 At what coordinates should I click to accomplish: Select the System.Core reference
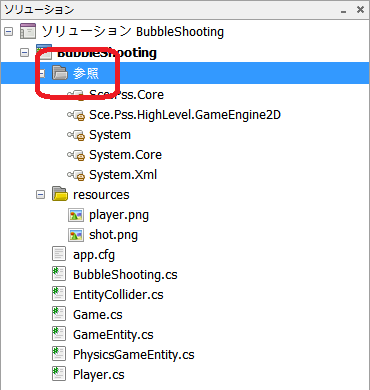(x=125, y=155)
